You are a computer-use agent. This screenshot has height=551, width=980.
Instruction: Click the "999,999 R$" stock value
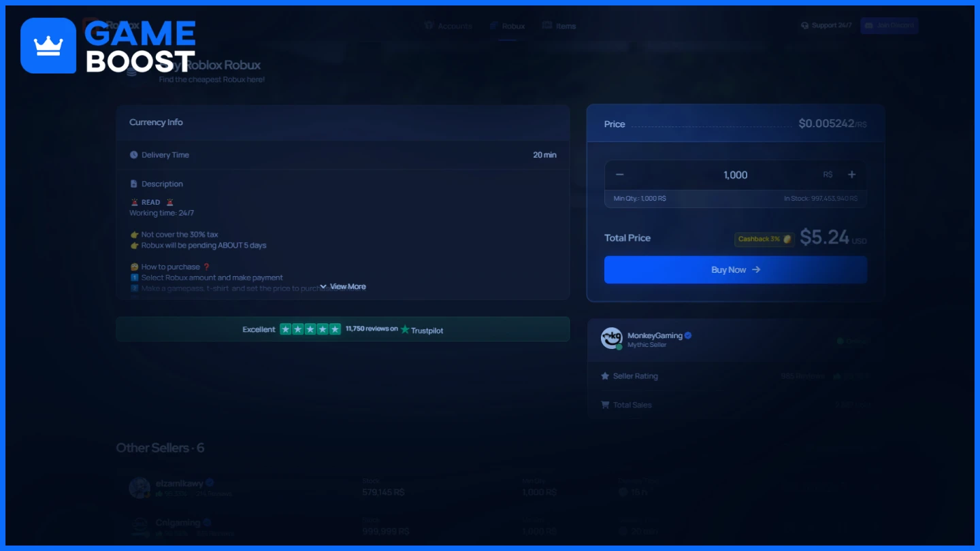pos(385,531)
